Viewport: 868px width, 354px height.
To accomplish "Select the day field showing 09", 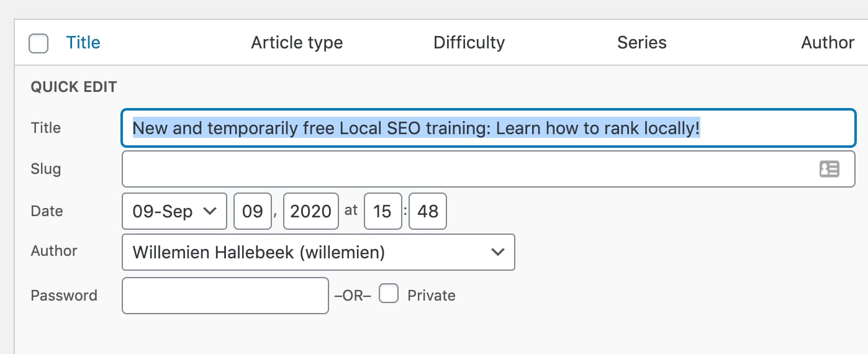I will point(253,211).
